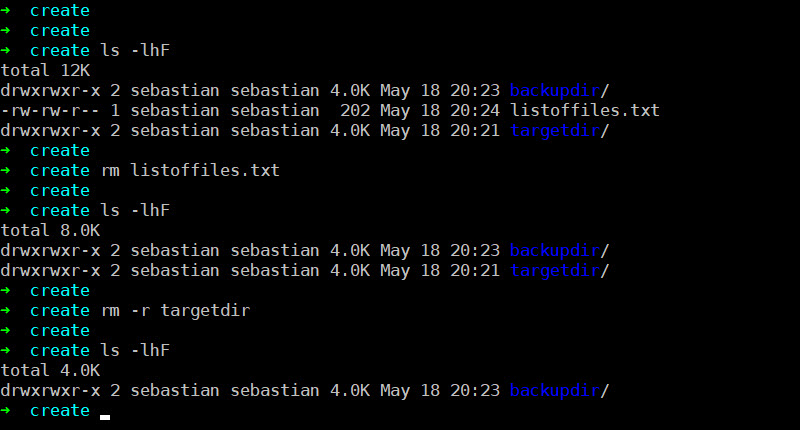The width and height of the screenshot is (800, 430).
Task: Click blue "targetdir" under the total 8.0K listing
Action: (555, 270)
